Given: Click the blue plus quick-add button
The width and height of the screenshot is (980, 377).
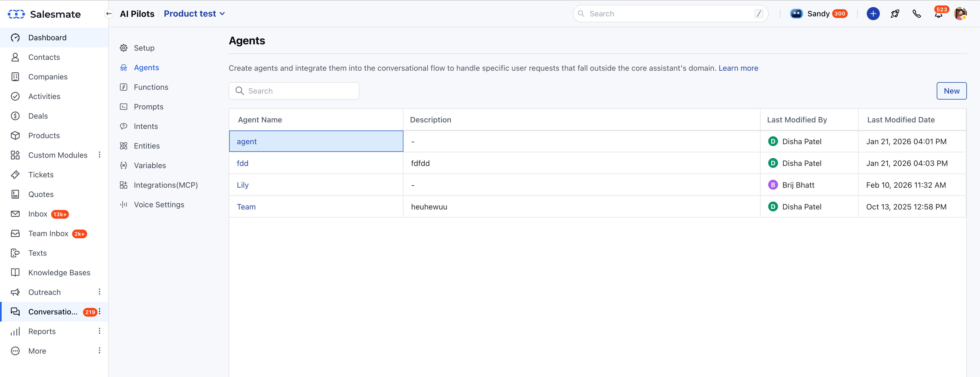Looking at the screenshot, I should coord(873,14).
